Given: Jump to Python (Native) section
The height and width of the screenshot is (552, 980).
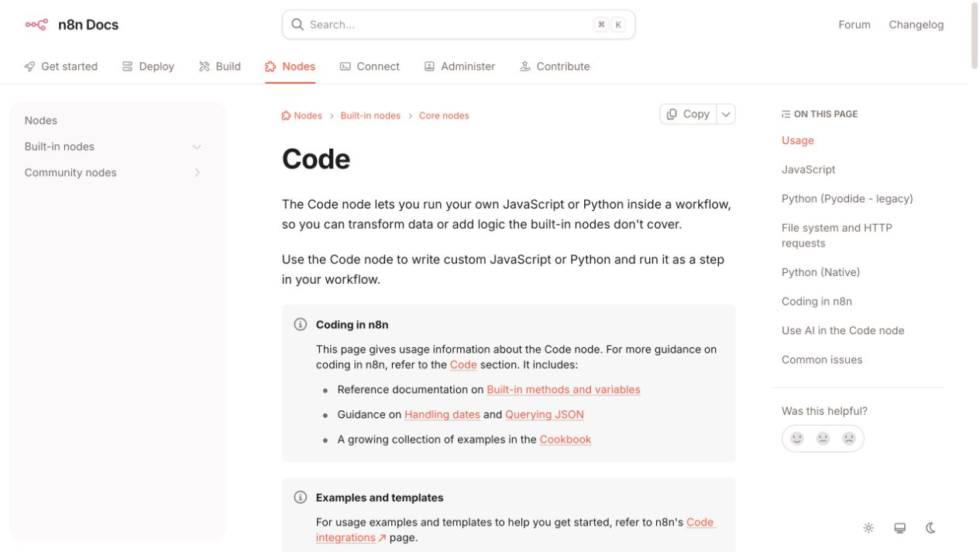Looking at the screenshot, I should pos(821,272).
